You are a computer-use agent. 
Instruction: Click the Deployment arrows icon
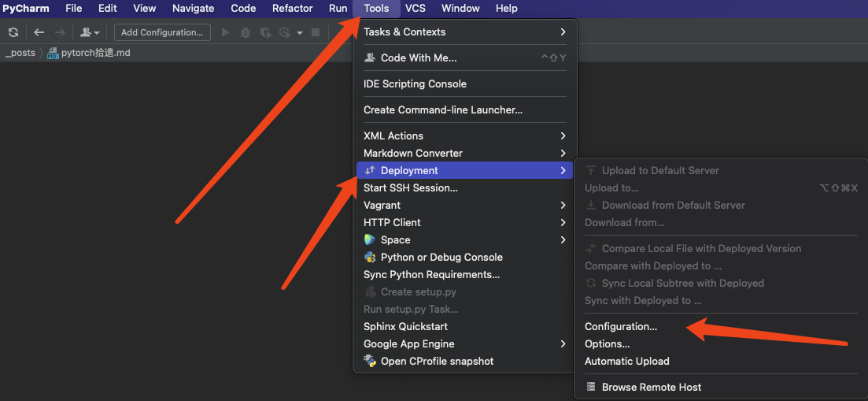370,171
